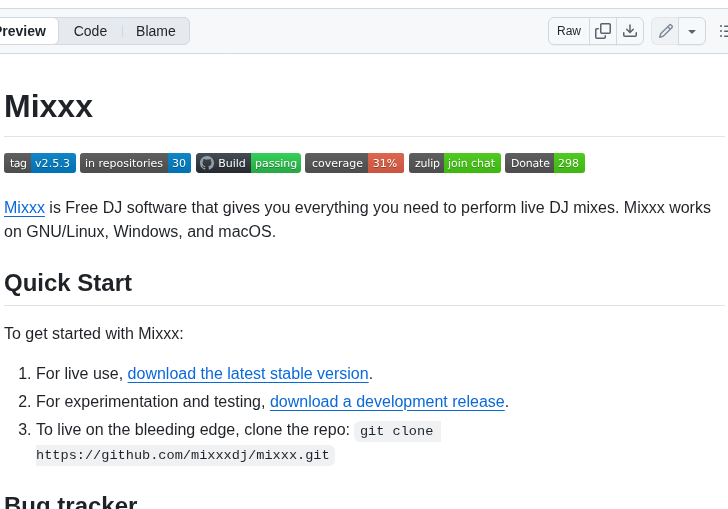Switch to the Code tab

[x=90, y=31]
